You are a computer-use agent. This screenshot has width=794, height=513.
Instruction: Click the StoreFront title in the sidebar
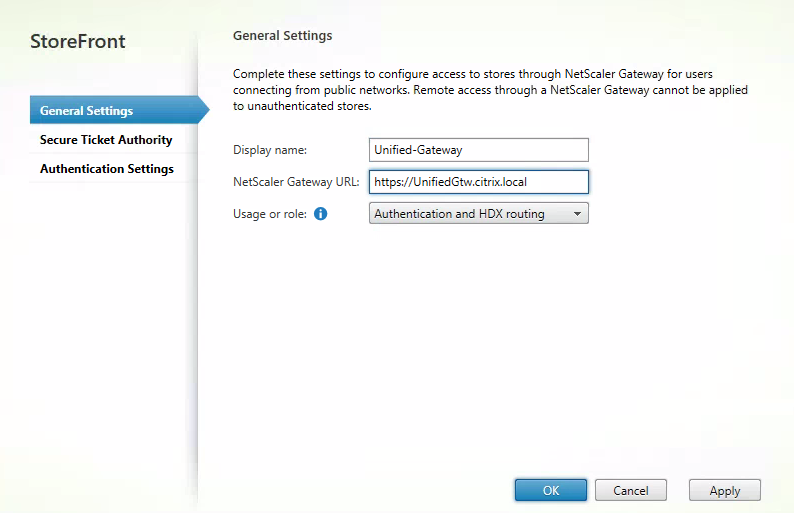(78, 42)
